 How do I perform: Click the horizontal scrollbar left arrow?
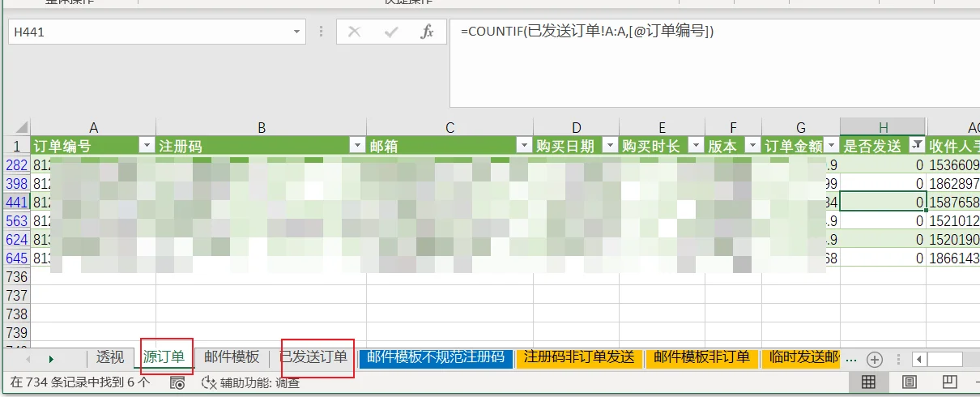click(x=919, y=358)
